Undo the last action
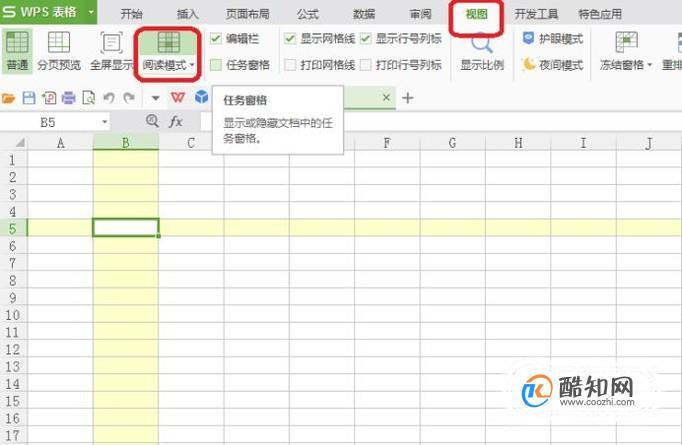Viewport: 682px width, 445px height. click(x=109, y=98)
